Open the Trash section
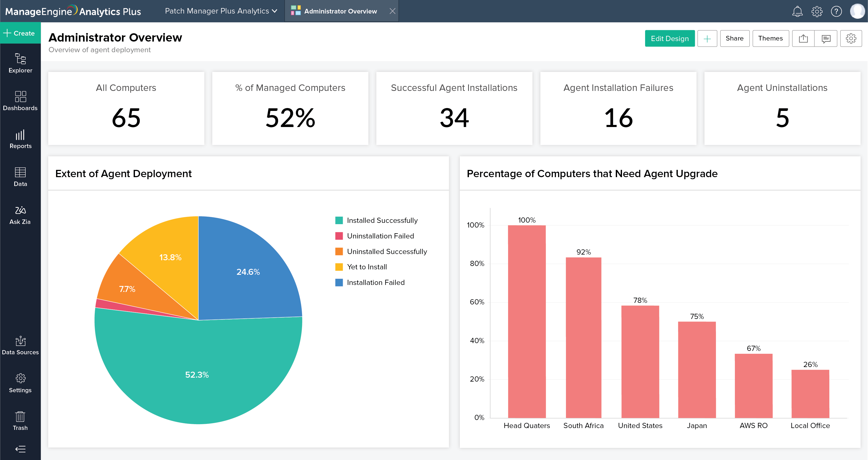The width and height of the screenshot is (868, 460). coord(20,421)
